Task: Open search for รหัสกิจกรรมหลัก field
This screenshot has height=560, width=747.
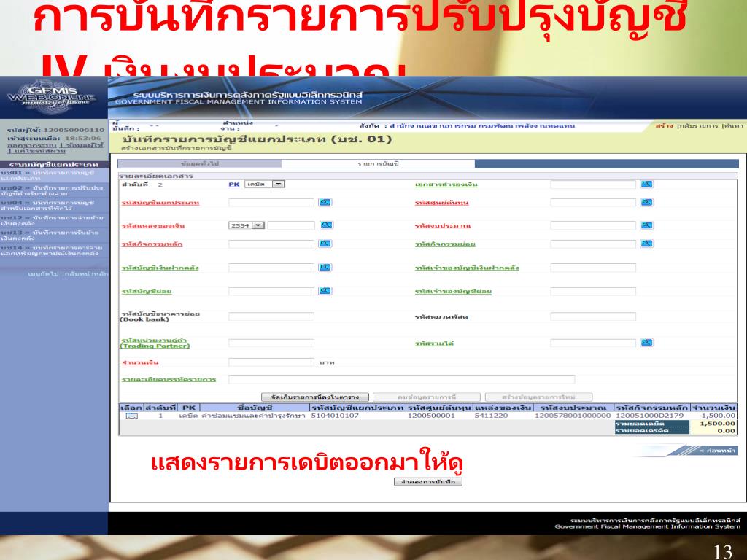Action: 325,244
